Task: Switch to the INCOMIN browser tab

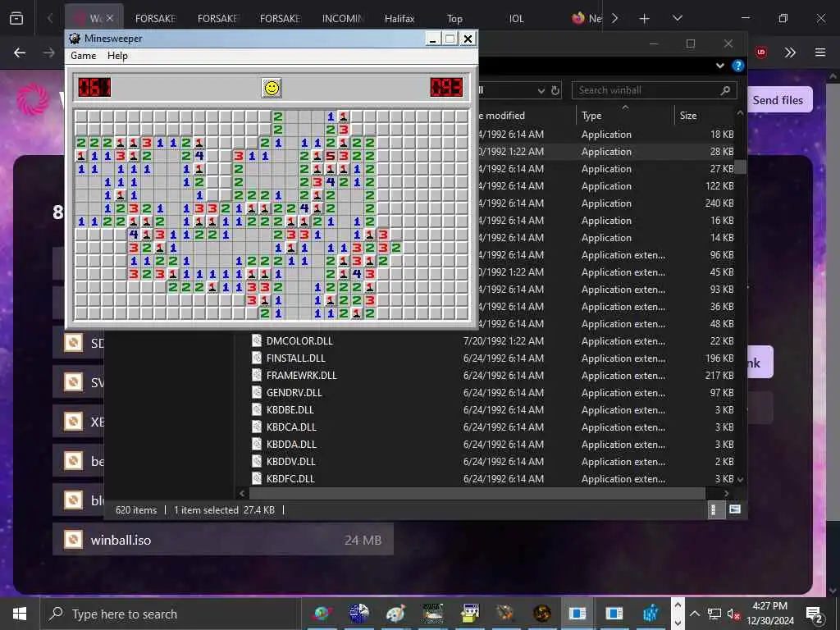Action: (x=342, y=19)
